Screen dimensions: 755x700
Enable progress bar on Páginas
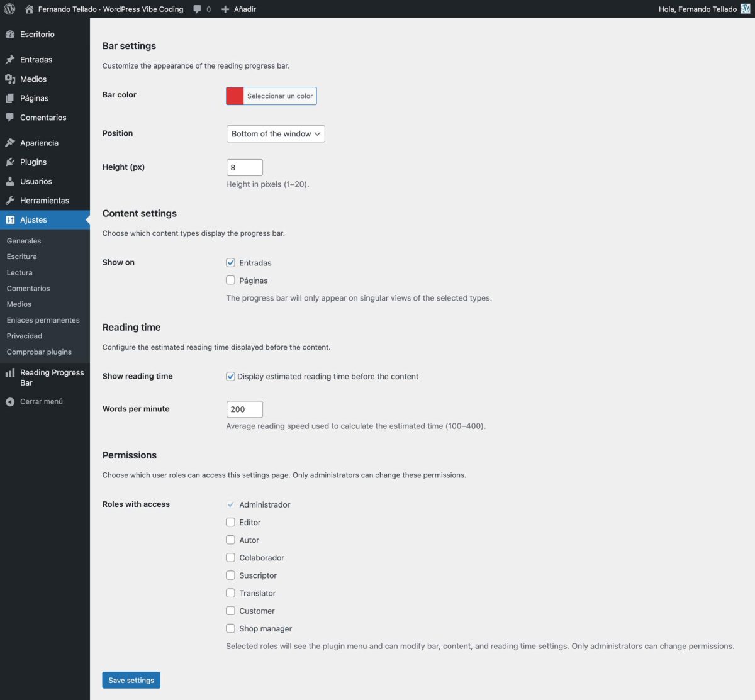pos(230,280)
